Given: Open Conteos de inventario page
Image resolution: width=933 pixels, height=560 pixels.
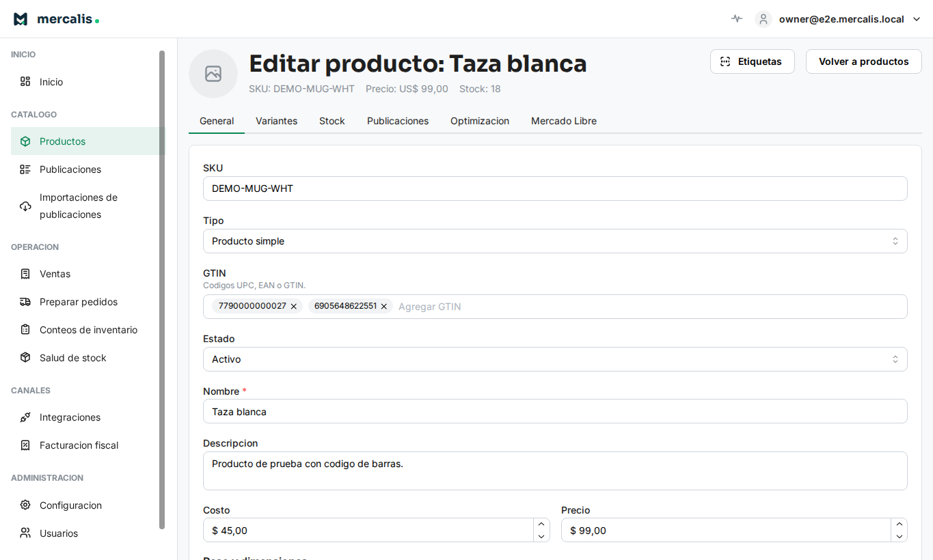Looking at the screenshot, I should coord(87,330).
